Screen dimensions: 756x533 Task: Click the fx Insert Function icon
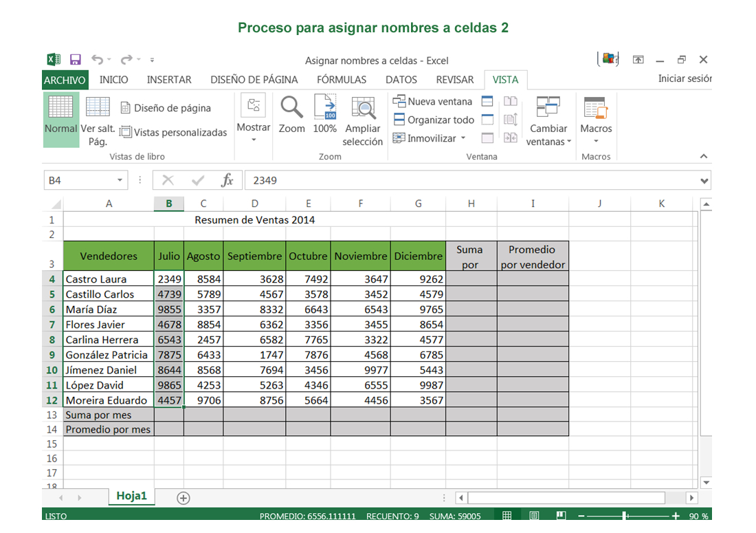tap(227, 180)
